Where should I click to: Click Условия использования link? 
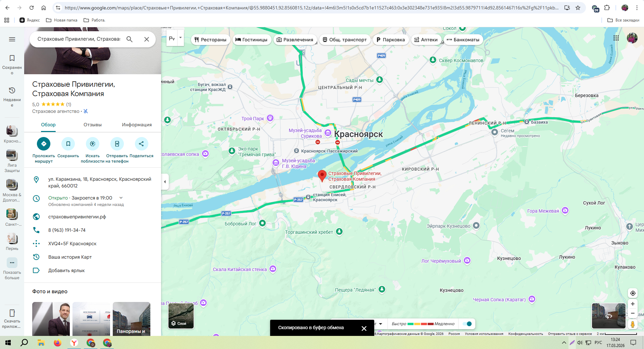tap(484, 334)
